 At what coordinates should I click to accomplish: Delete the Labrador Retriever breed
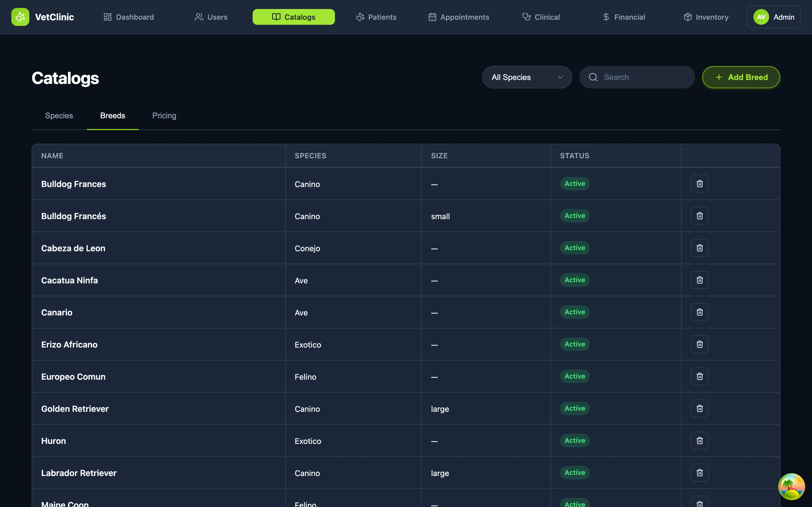click(699, 473)
